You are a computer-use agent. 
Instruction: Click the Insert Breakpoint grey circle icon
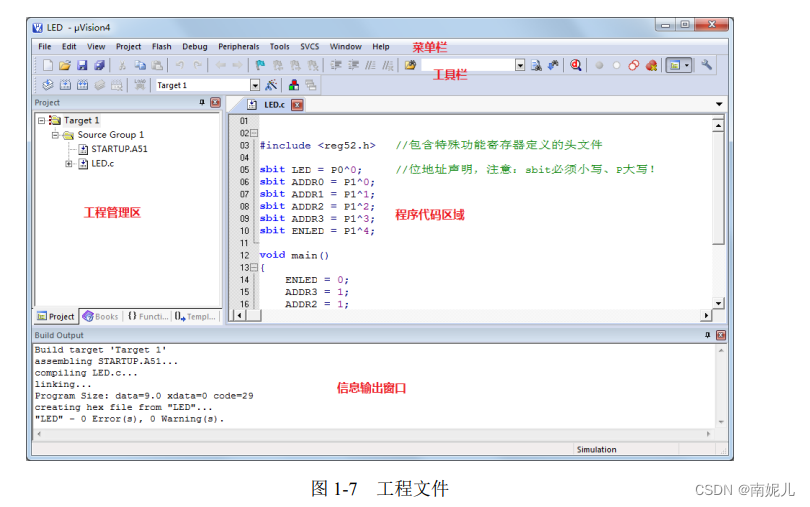(x=599, y=65)
